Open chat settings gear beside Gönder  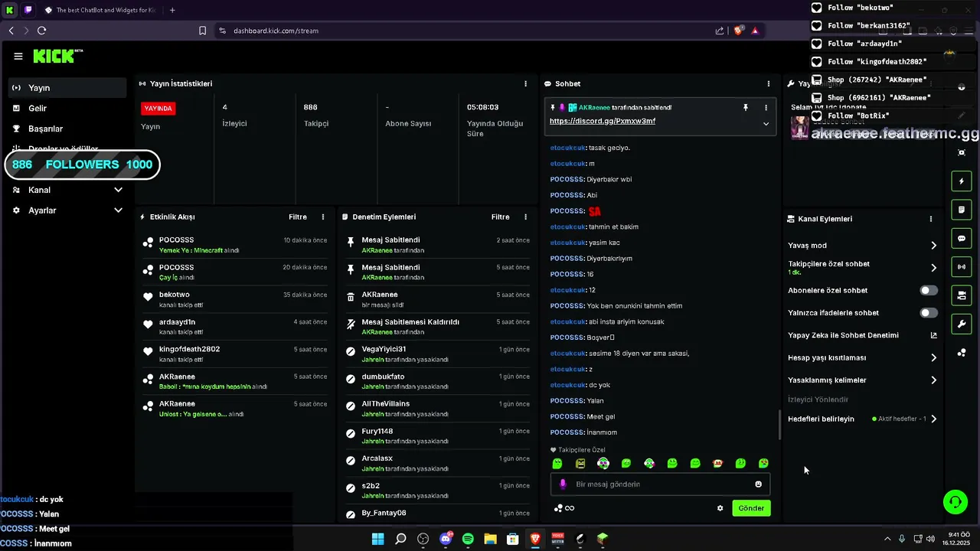720,508
